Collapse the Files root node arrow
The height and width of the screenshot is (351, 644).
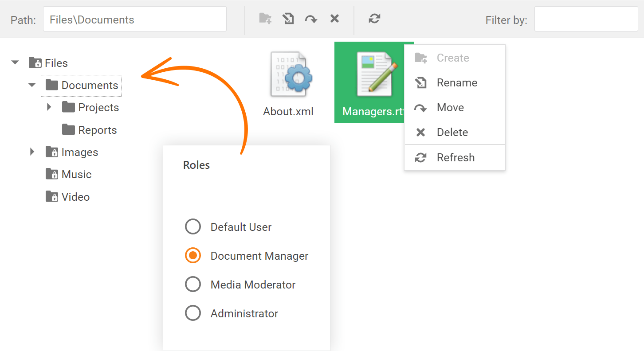[16, 63]
